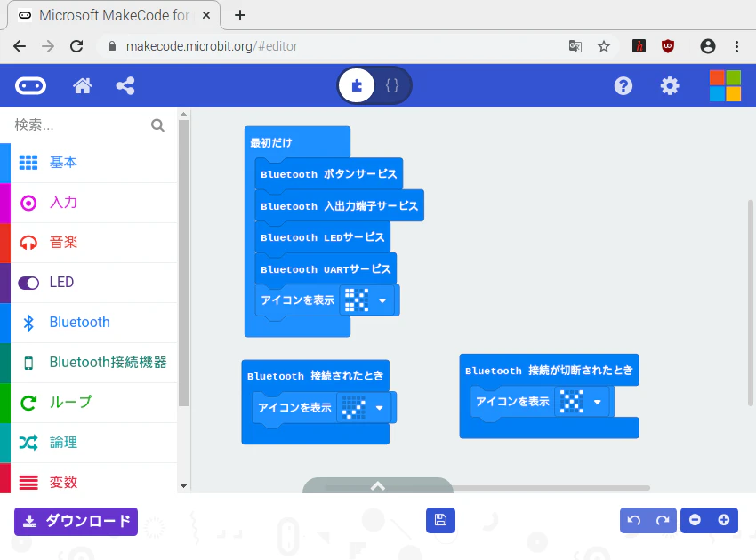Click the Microsoft logo
The height and width of the screenshot is (560, 756).
pyautogui.click(x=725, y=86)
